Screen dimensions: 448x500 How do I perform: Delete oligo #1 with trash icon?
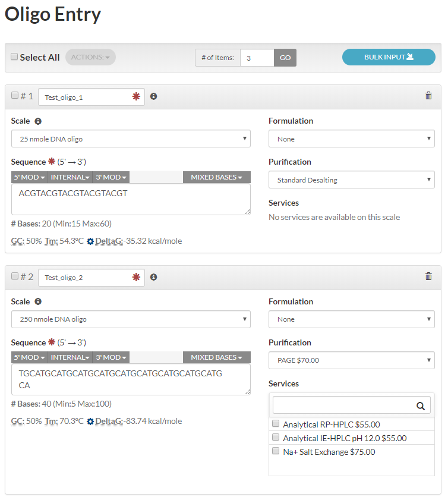pyautogui.click(x=428, y=96)
